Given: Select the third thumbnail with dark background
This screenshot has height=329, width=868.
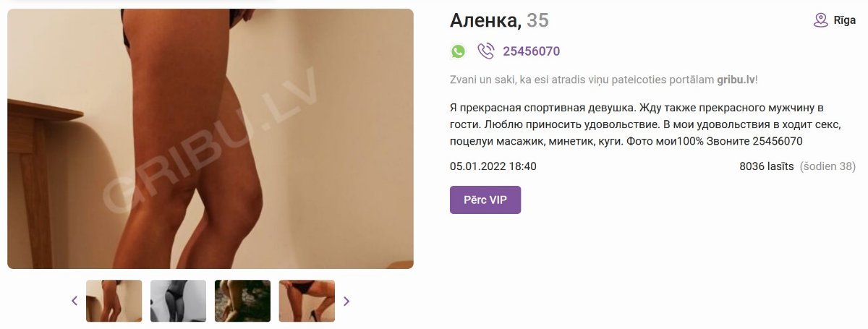Looking at the screenshot, I should tap(243, 301).
